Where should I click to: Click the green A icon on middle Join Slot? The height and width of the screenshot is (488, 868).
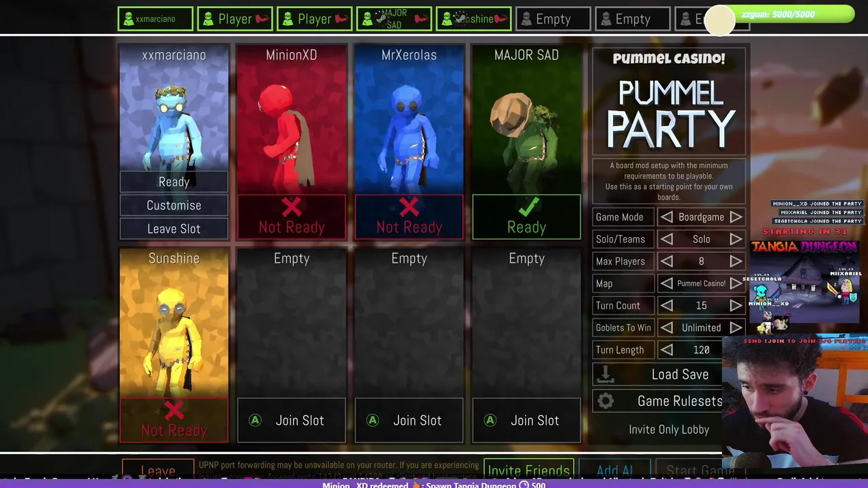pos(372,420)
